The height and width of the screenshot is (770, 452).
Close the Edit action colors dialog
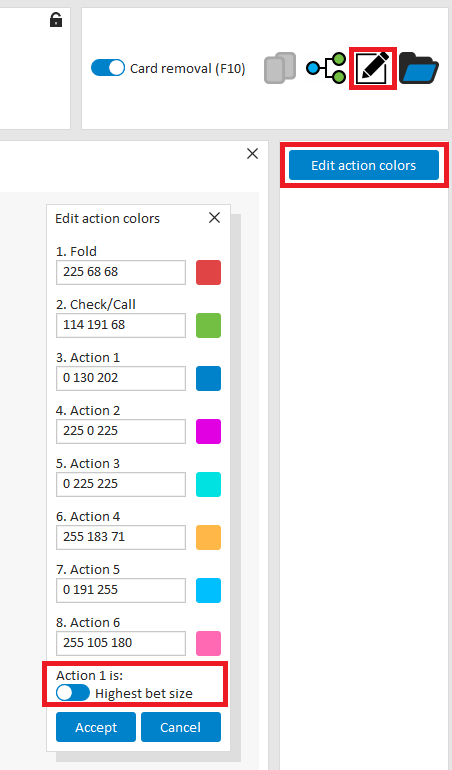pos(214,218)
